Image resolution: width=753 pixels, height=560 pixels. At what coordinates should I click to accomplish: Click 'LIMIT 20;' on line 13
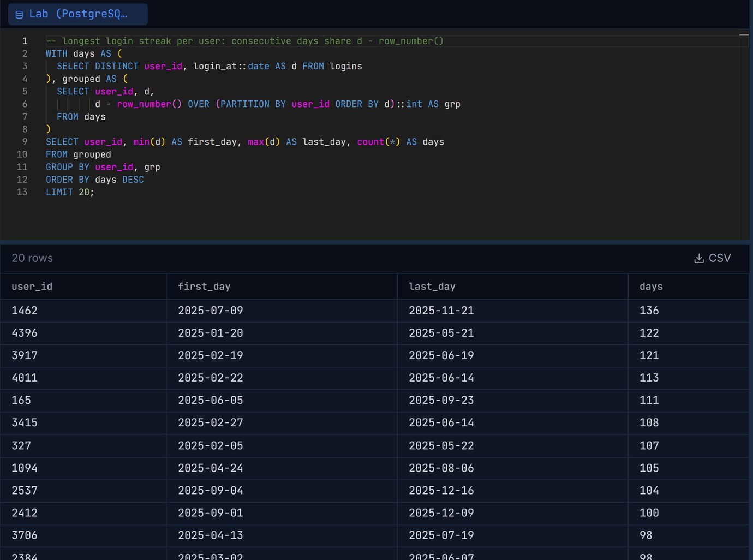coord(70,192)
